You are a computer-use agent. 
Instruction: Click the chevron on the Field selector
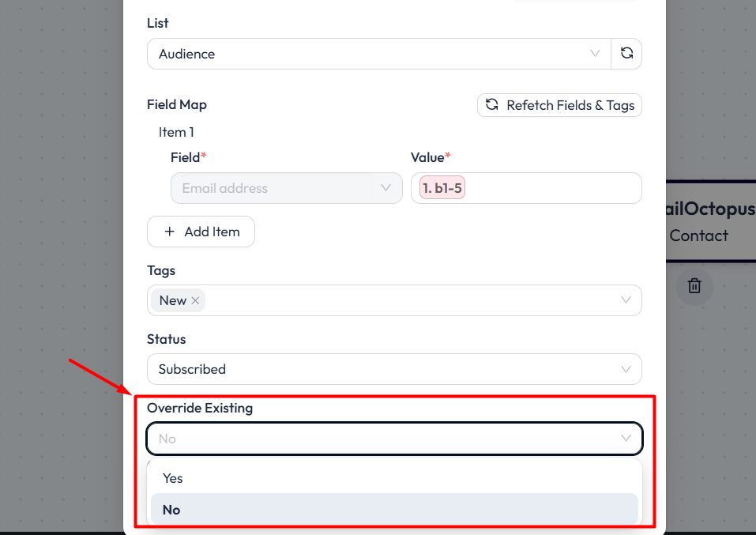(386, 188)
